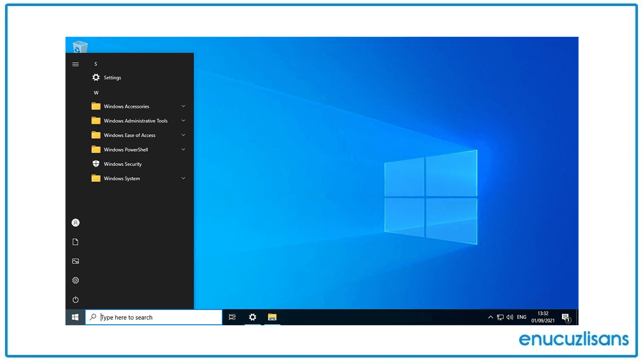Click the volume speaker icon

click(510, 317)
